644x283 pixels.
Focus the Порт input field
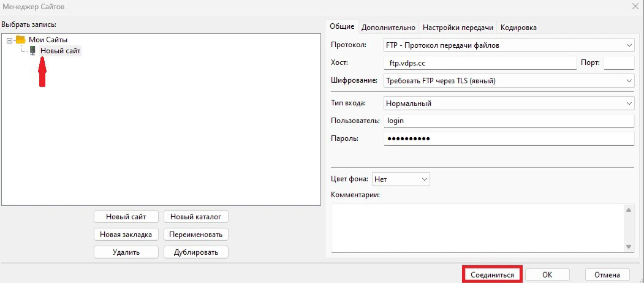point(619,62)
